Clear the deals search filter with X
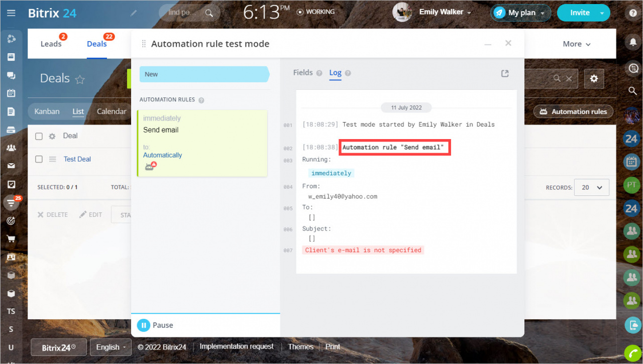Image resolution: width=643 pixels, height=364 pixels. (x=569, y=79)
